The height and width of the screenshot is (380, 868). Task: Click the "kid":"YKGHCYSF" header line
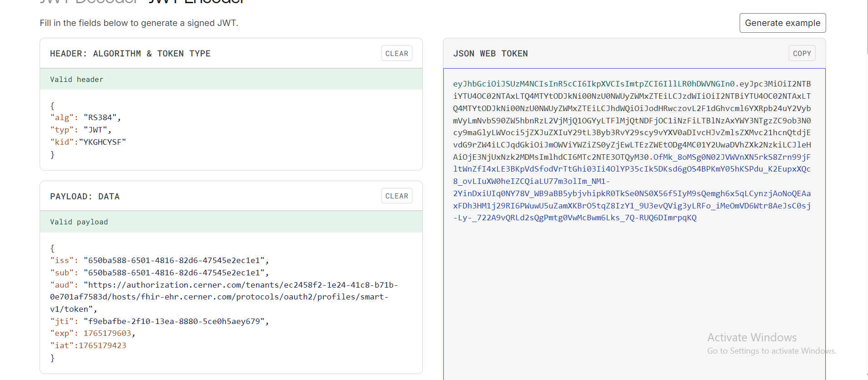click(x=88, y=142)
